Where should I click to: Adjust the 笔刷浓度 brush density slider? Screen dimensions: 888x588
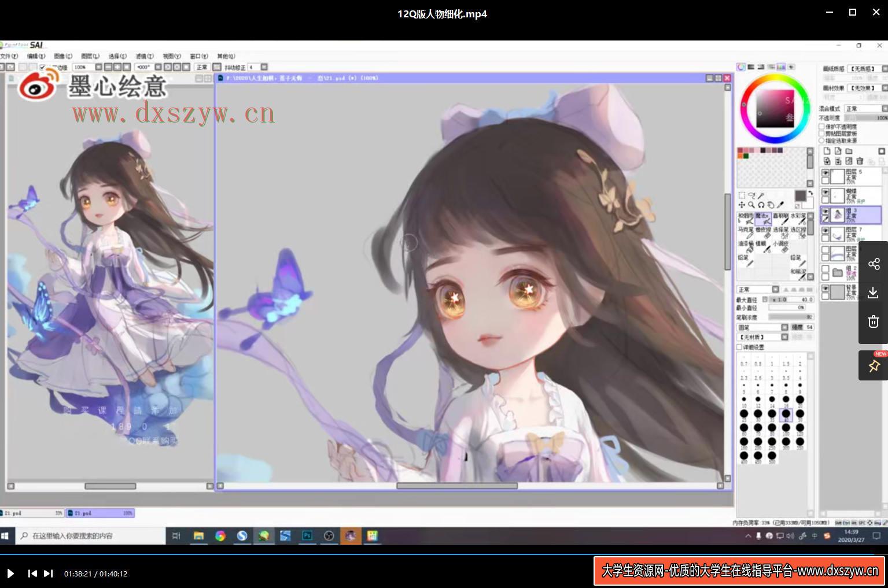[791, 317]
